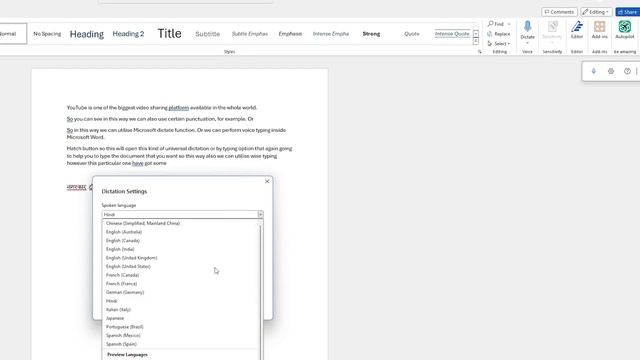
Task: Open the Comments pane button
Action: (x=559, y=12)
